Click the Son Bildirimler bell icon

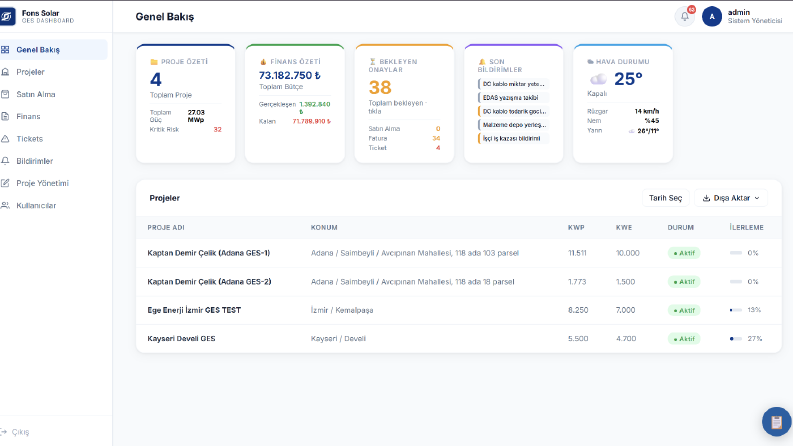pyautogui.click(x=482, y=62)
